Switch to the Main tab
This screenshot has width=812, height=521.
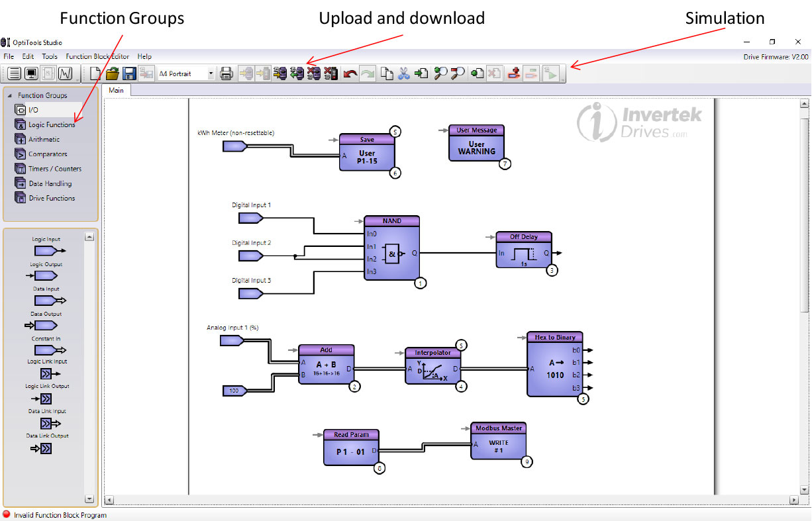pos(117,90)
